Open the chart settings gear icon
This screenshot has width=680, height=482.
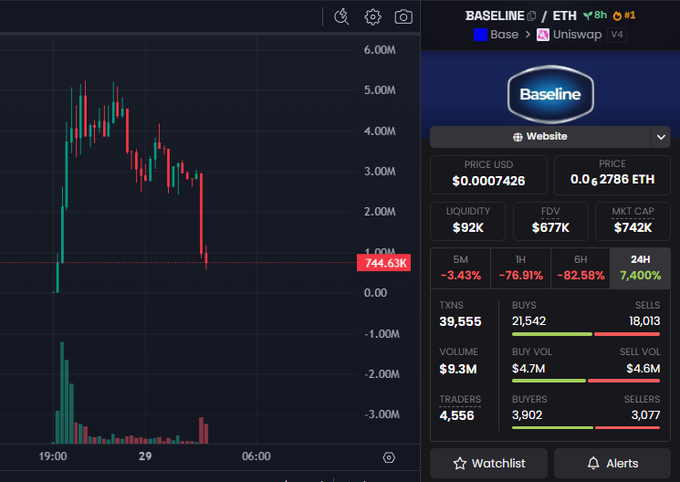pyautogui.click(x=373, y=17)
